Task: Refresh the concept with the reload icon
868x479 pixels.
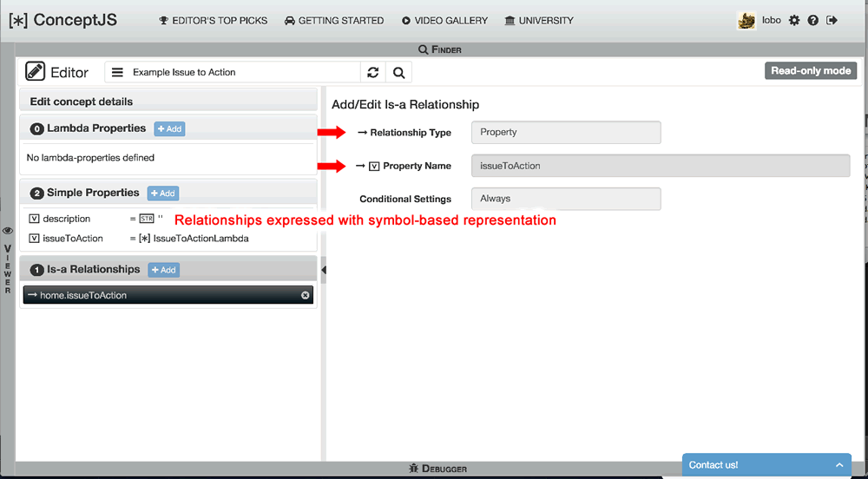Action: pos(373,73)
